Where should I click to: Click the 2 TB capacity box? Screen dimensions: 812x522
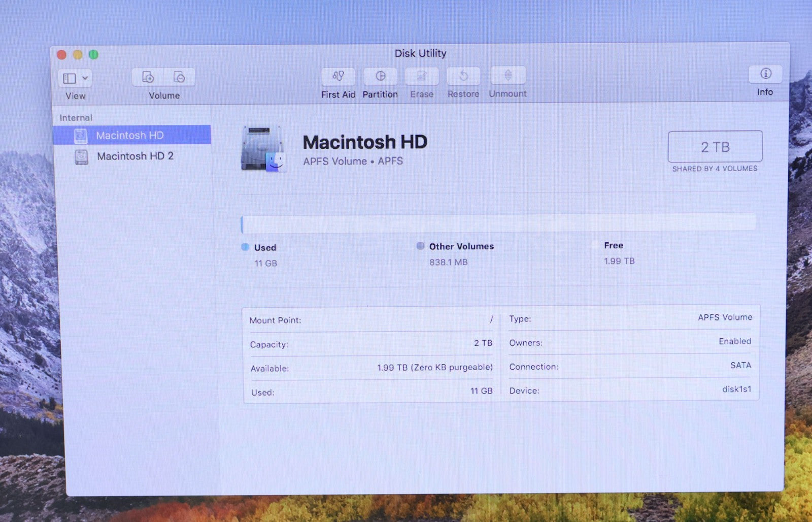(x=715, y=147)
